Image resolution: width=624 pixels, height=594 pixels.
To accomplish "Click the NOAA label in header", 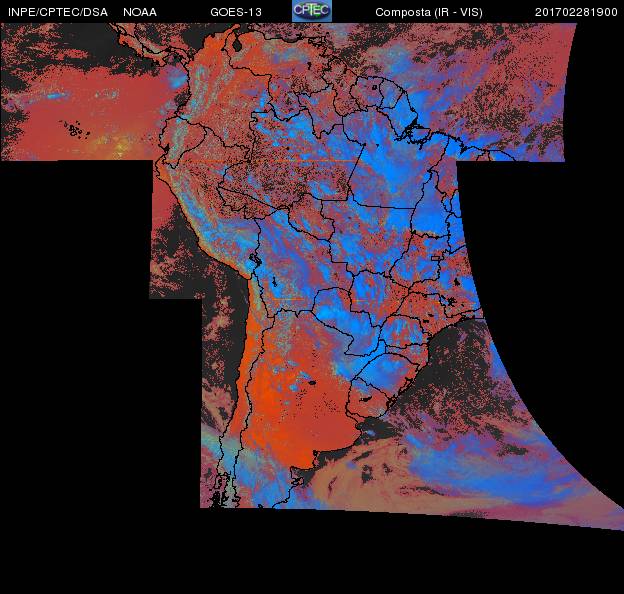I will (x=140, y=12).
